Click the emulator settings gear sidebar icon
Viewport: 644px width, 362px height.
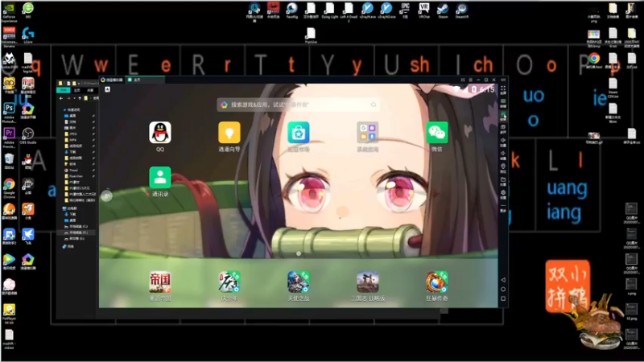click(x=503, y=195)
